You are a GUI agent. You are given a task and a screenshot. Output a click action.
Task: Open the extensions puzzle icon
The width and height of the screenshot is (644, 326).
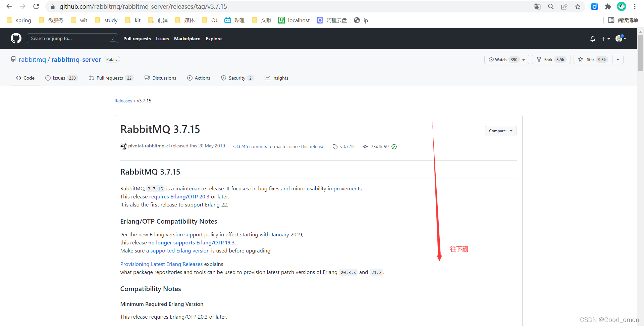pos(608,7)
